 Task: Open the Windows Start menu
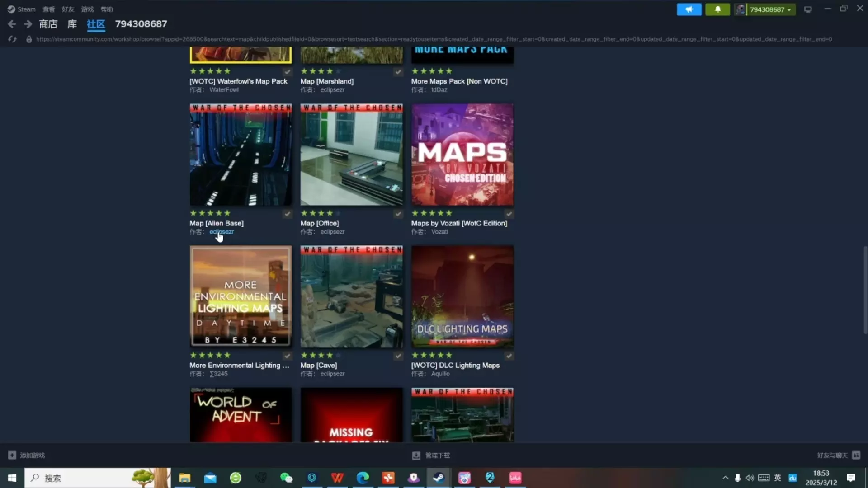coord(12,478)
